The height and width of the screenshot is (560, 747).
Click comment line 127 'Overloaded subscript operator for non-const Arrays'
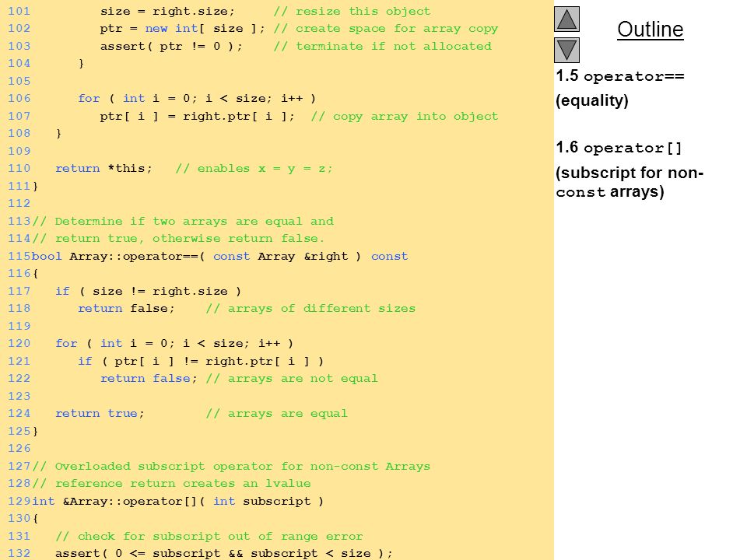point(243,466)
